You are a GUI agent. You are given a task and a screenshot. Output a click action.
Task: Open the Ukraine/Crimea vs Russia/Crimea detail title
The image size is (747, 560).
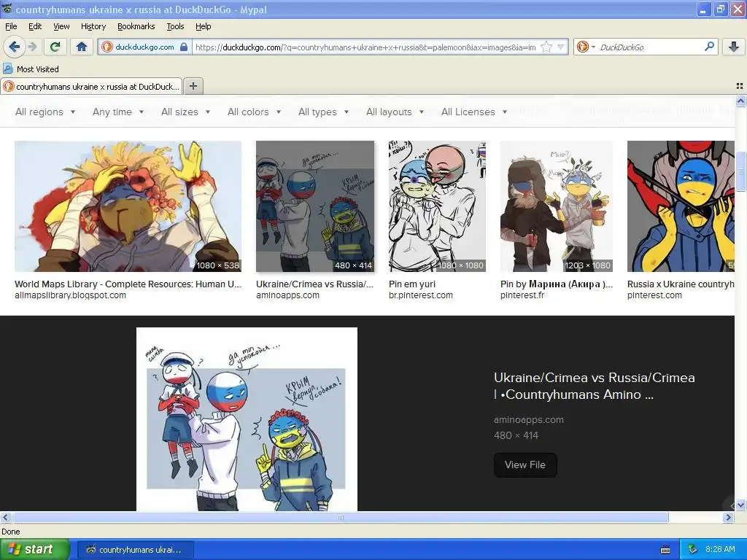[594, 386]
